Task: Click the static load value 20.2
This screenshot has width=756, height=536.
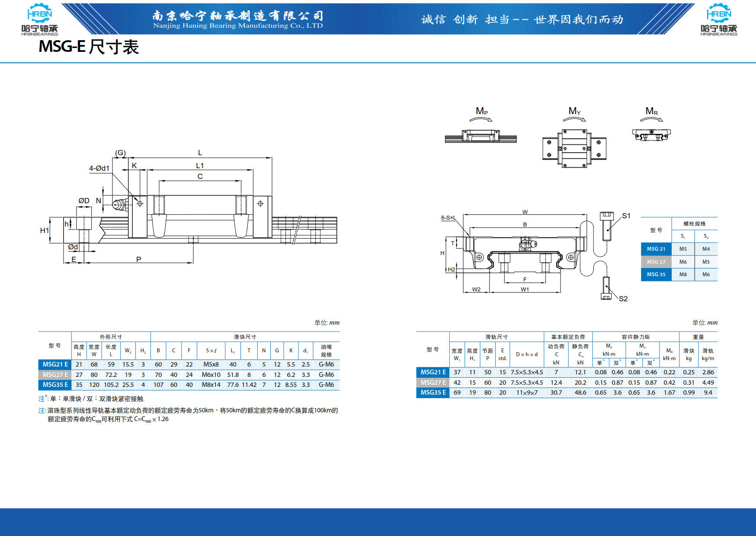Action: (x=580, y=383)
